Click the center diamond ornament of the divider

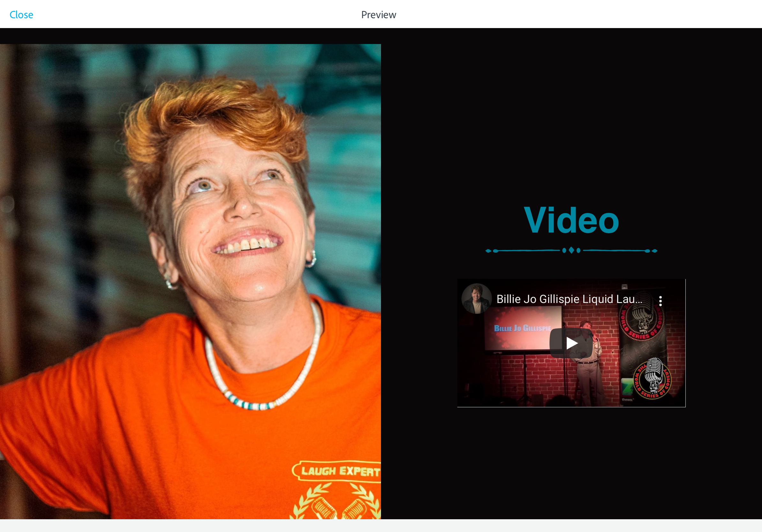pos(571,250)
